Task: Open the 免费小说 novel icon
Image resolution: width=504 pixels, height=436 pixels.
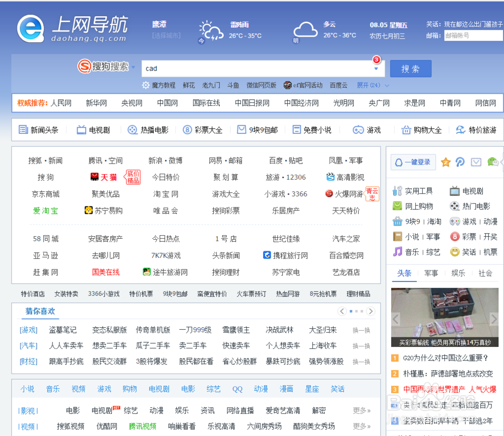Action: (296, 130)
